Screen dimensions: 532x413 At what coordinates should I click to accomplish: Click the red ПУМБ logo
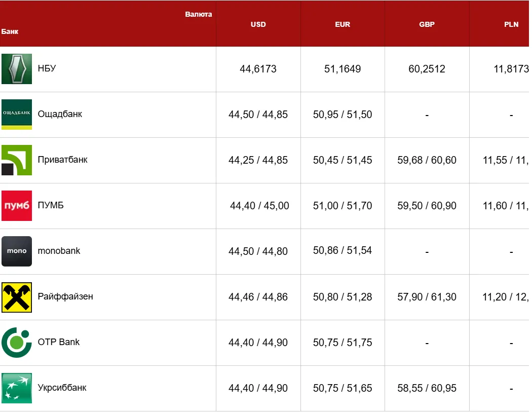(17, 206)
